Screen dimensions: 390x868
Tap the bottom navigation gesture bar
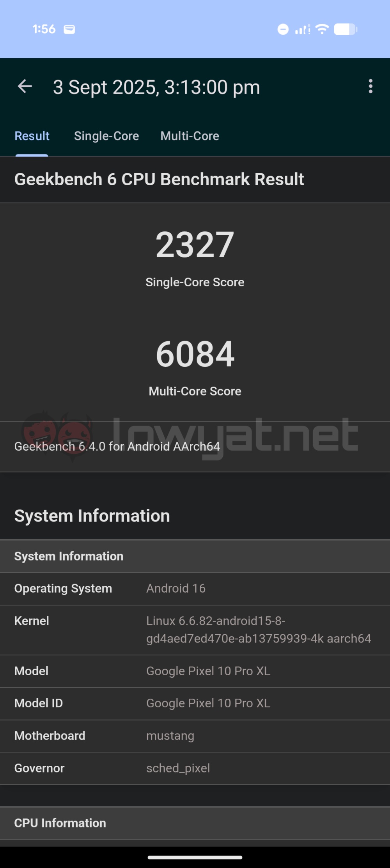point(195,857)
